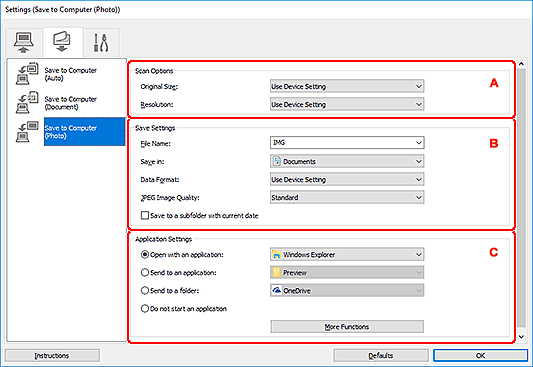Open the Save in Documents dropdown
The height and width of the screenshot is (367, 533).
coord(347,161)
